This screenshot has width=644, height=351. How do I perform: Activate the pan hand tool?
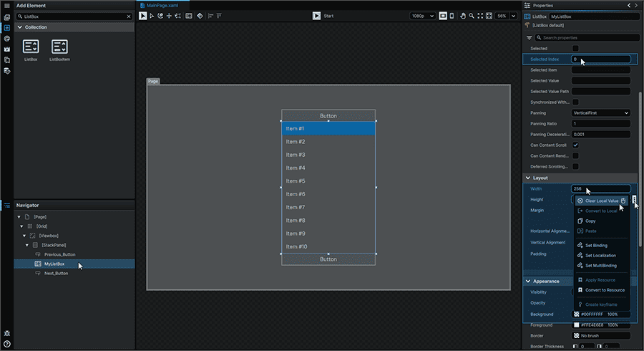click(x=463, y=16)
